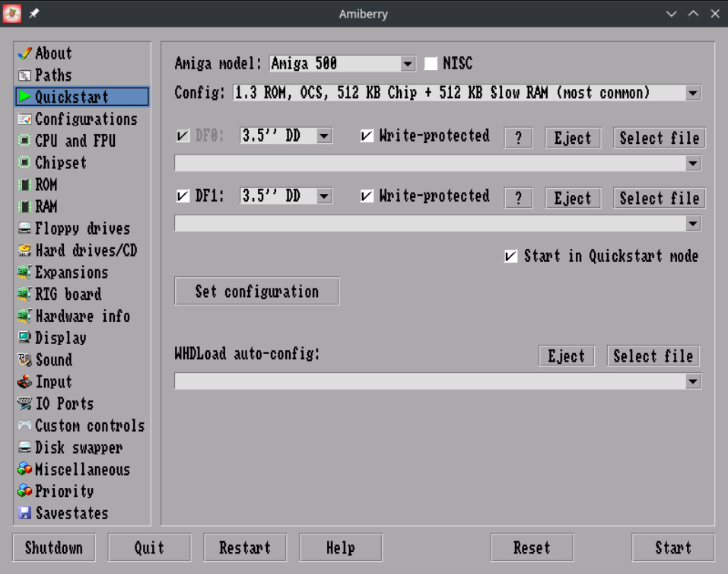Image resolution: width=728 pixels, height=574 pixels.
Task: Open the Sound label in sidebar
Action: tap(54, 360)
